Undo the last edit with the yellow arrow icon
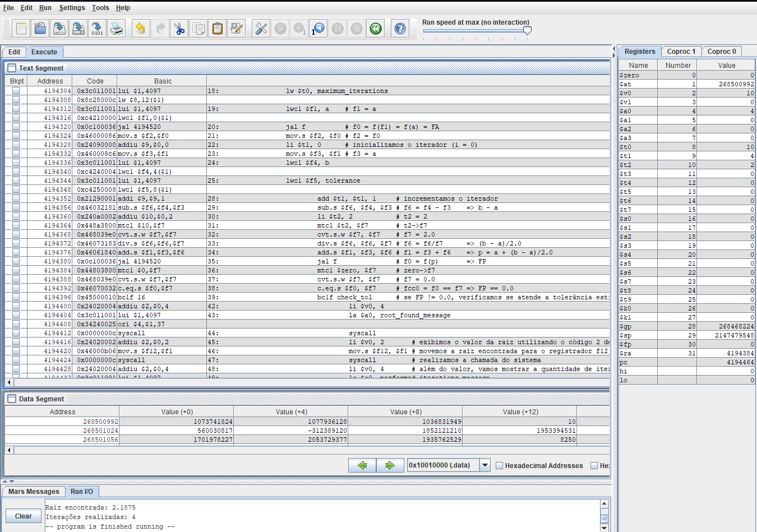Image resolution: width=757 pixels, height=532 pixels. coord(141,29)
